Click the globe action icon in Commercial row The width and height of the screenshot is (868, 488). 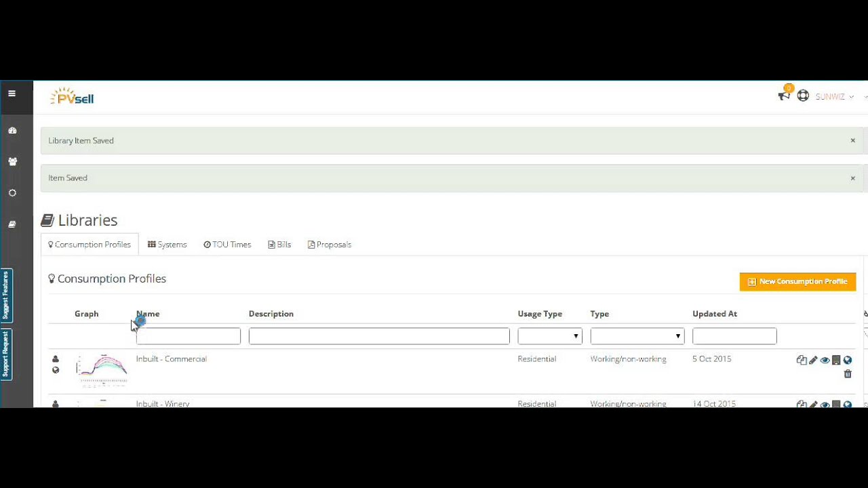point(848,361)
